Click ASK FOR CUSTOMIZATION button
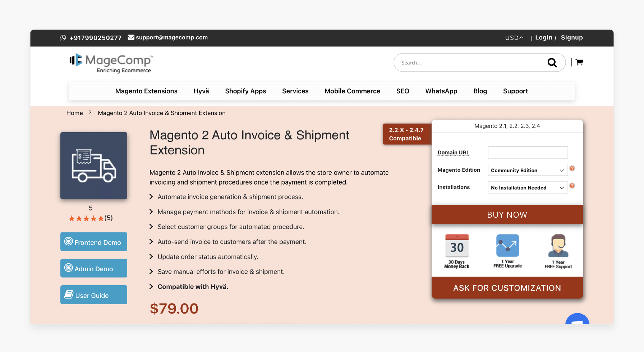The width and height of the screenshot is (644, 352). click(x=507, y=288)
